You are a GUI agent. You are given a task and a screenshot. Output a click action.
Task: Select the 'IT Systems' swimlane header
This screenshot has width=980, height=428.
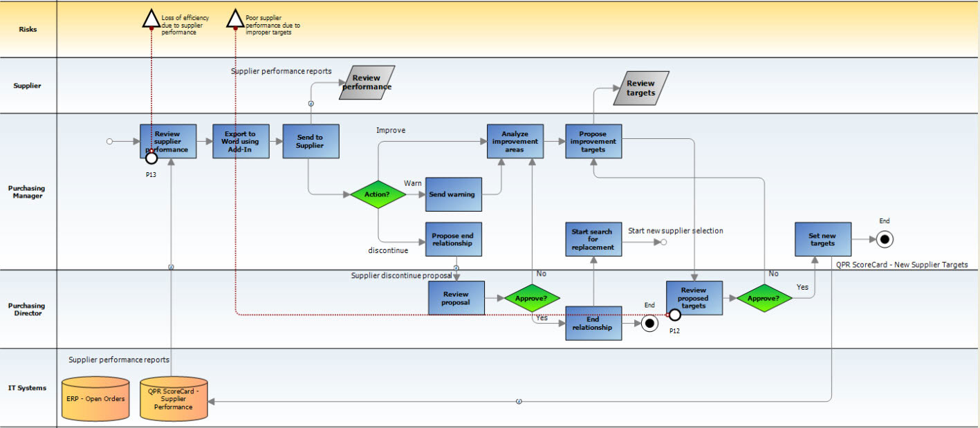click(x=28, y=388)
